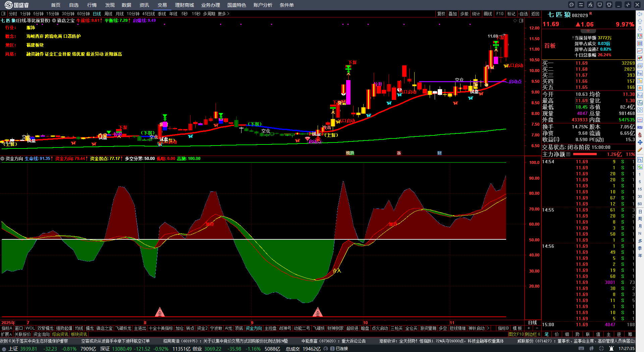Click the screen display icon in title bar
Screen dimensions: 644x352
(600, 5)
